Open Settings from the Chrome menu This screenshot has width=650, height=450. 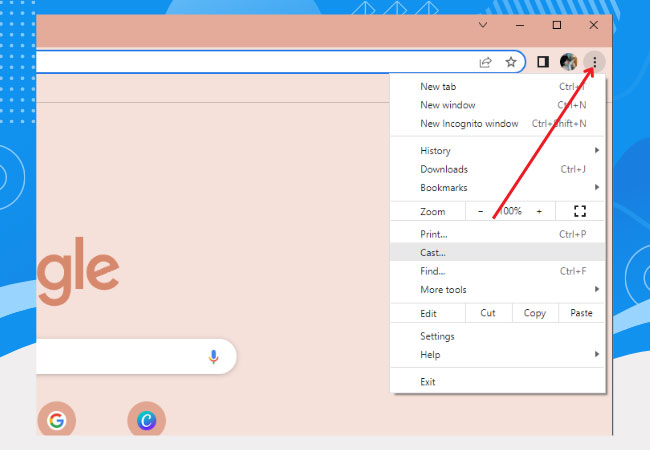(x=437, y=336)
